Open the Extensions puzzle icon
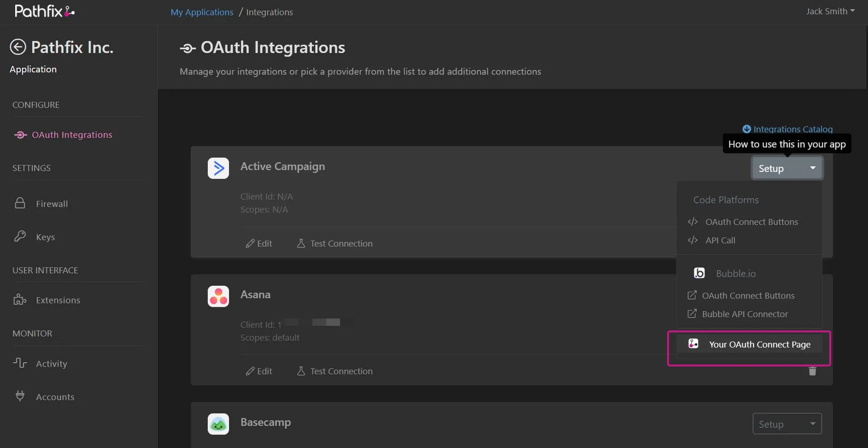This screenshot has height=448, width=868. [x=20, y=300]
